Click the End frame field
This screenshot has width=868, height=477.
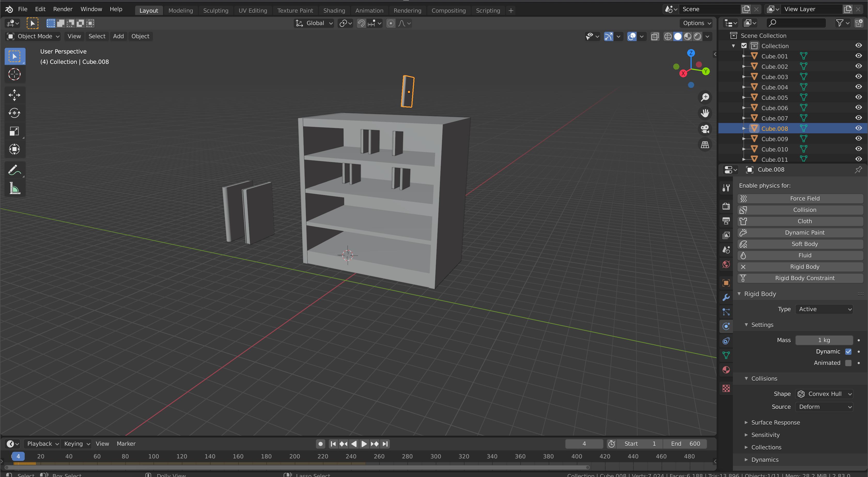click(685, 444)
